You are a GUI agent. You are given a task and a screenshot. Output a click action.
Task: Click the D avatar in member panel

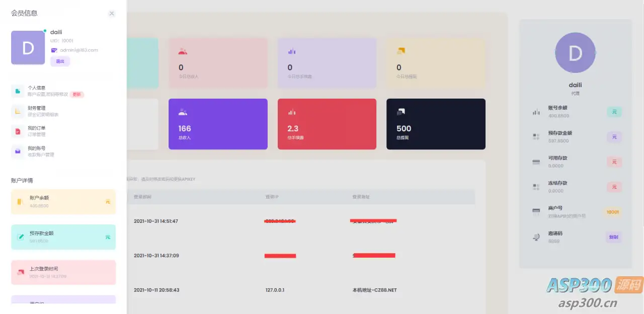point(28,48)
